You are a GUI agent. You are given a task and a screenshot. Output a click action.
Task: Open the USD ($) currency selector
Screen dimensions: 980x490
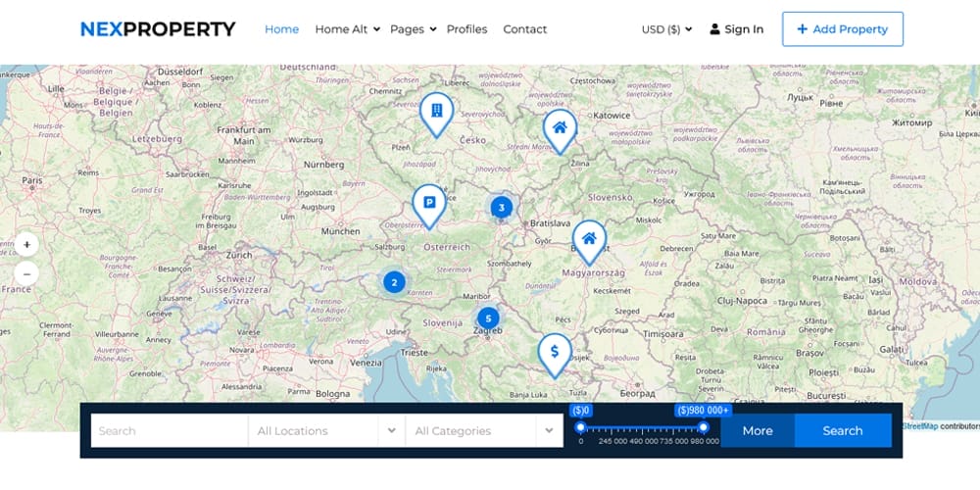click(666, 29)
